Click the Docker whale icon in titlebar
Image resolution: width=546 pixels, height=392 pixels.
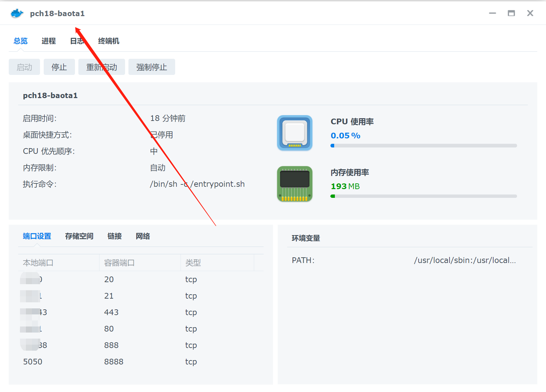pyautogui.click(x=16, y=13)
